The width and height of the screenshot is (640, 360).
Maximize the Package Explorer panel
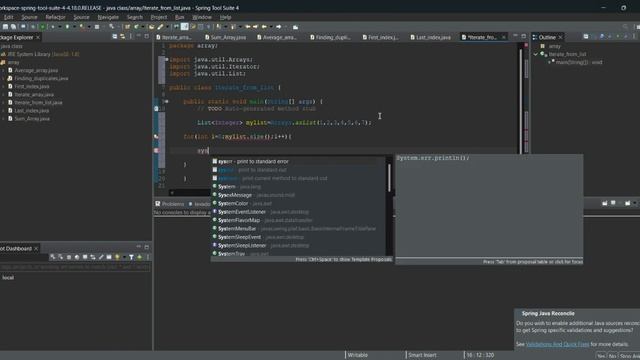(x=147, y=37)
